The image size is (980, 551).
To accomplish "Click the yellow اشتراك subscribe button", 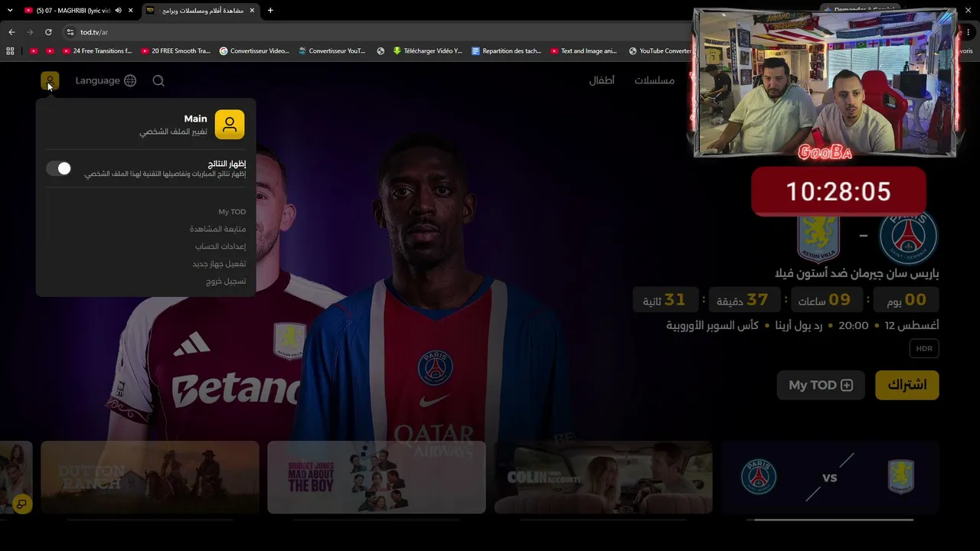I will [x=907, y=385].
